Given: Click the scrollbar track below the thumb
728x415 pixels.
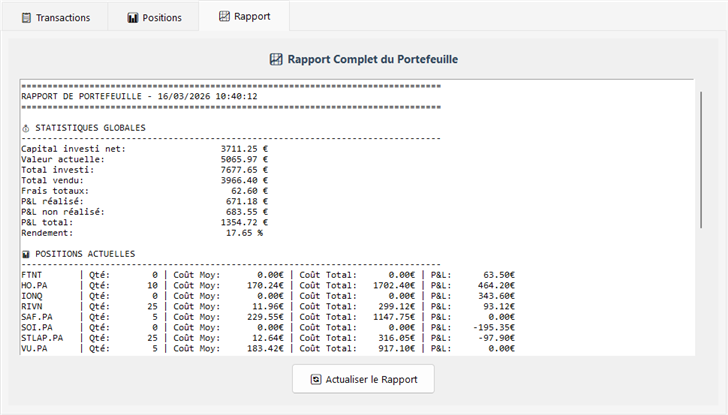Looking at the screenshot, I should click(701, 300).
